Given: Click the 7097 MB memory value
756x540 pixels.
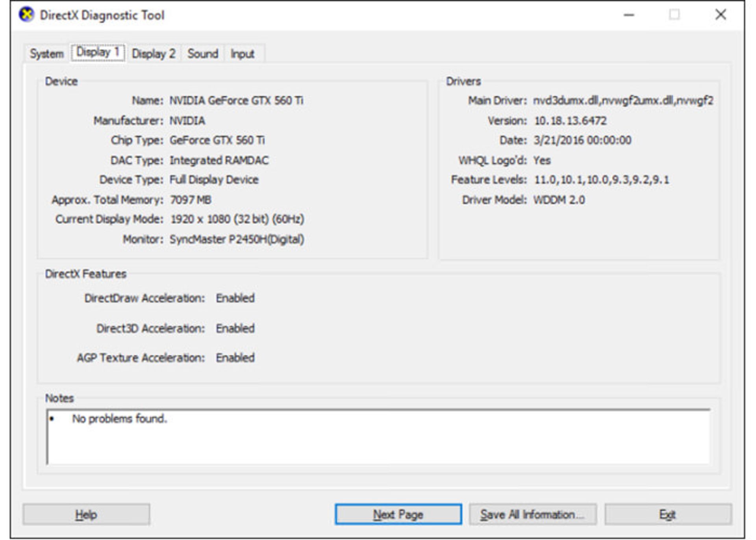Looking at the screenshot, I should pos(190,200).
